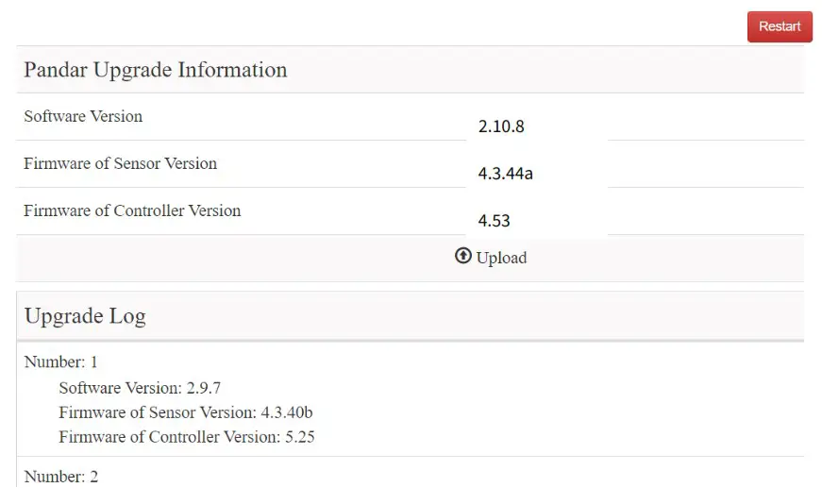Select the Software Version value 2.10.8

500,126
